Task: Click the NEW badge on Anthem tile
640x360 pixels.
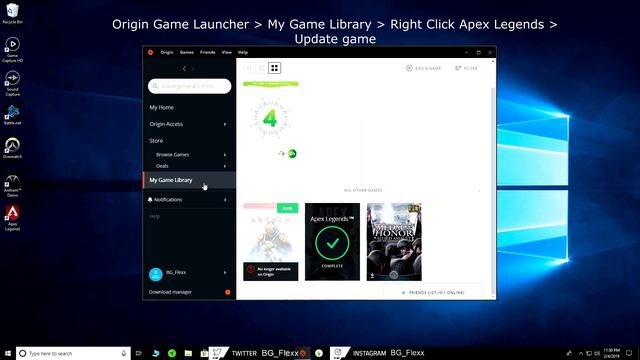Action: [x=287, y=208]
